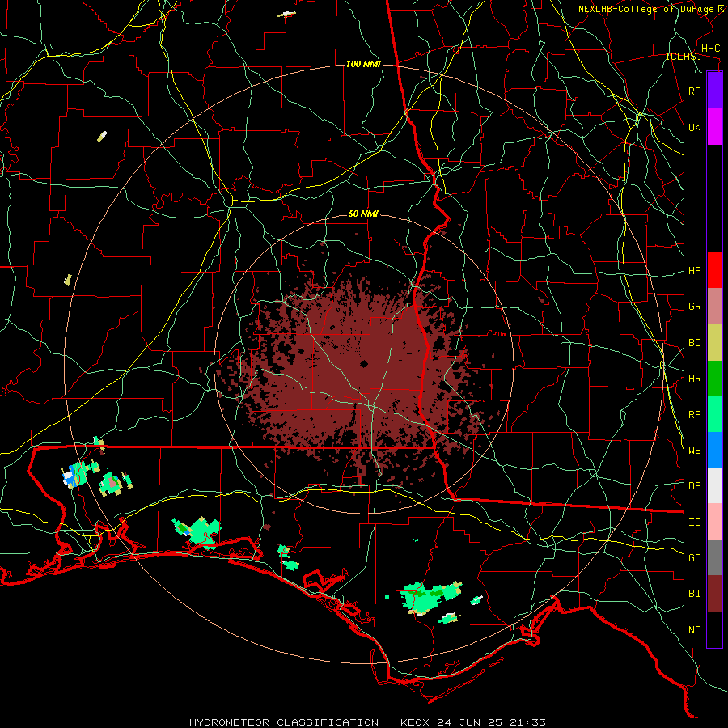This screenshot has width=728, height=728.
Task: Click the 'NEXLAB-College of DuPage' header text
Action: click(x=645, y=9)
